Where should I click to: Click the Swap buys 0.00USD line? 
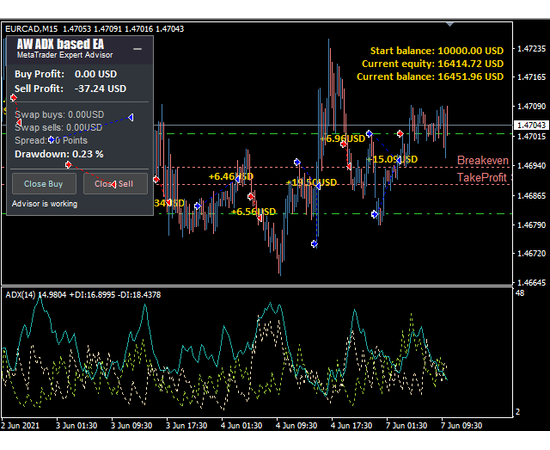[x=59, y=115]
